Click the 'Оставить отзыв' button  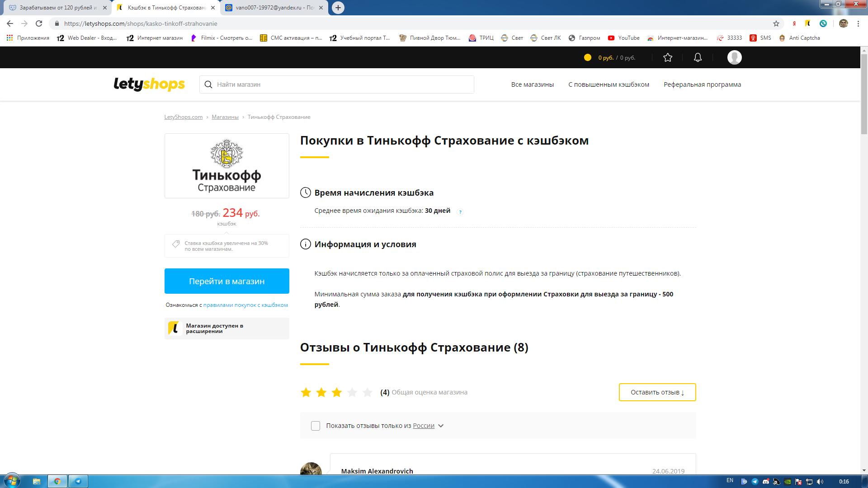(657, 392)
